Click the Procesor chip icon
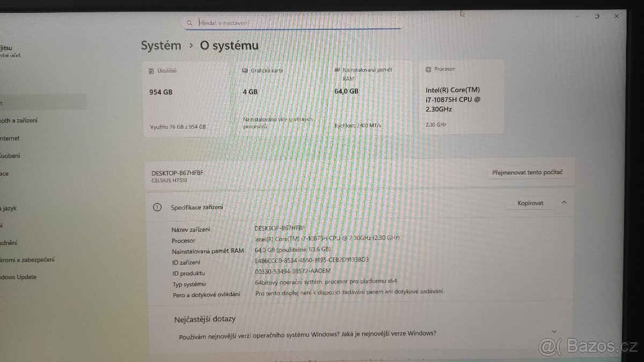The image size is (644, 362). tap(427, 69)
